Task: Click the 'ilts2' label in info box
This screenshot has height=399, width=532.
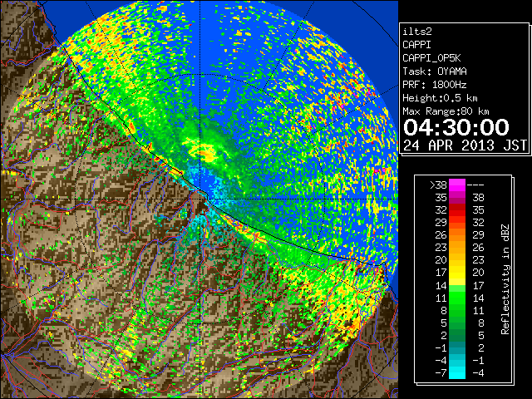Action: coord(417,32)
